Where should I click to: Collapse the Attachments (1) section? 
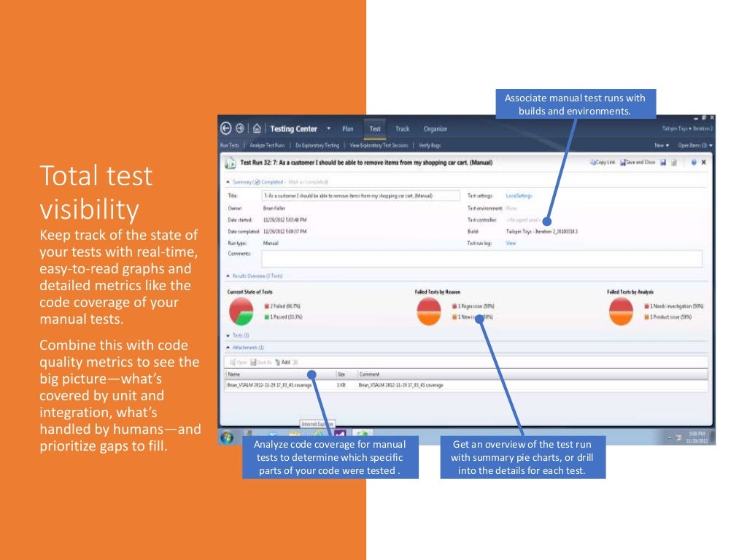pyautogui.click(x=228, y=348)
